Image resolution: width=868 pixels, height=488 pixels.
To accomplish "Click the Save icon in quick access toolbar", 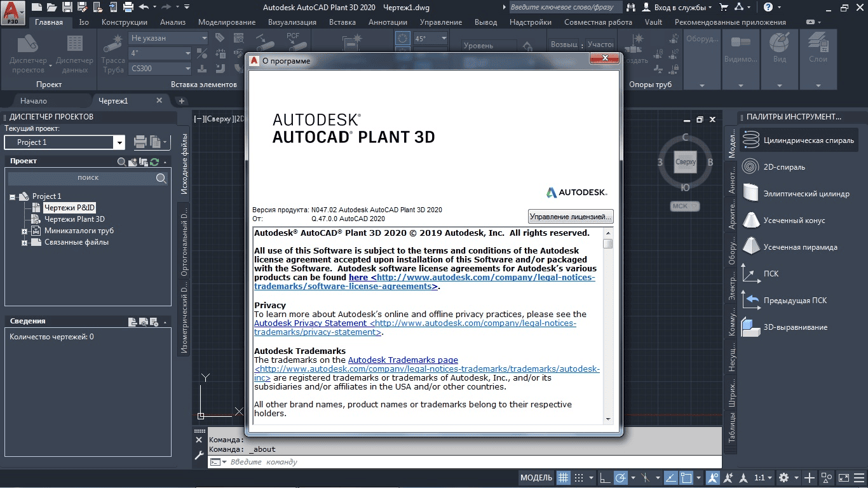I will [x=67, y=8].
